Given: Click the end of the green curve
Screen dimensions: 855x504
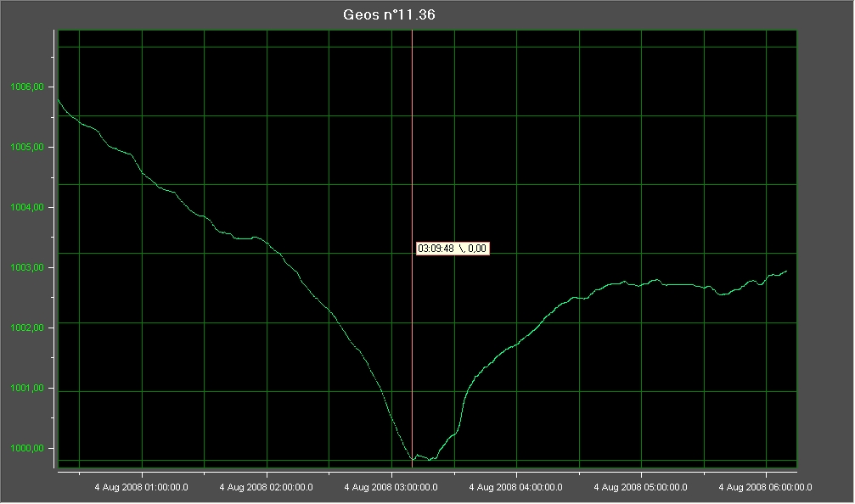Looking at the screenshot, I should (x=787, y=271).
